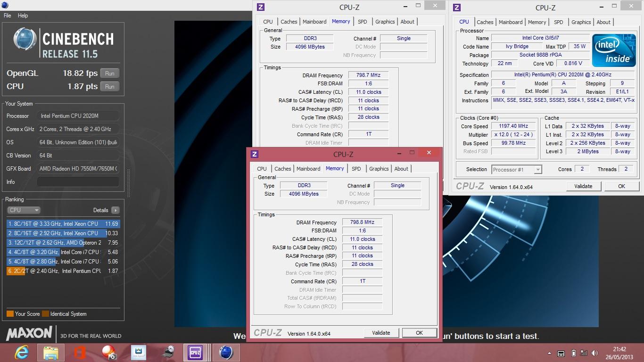Expand ranking Details arrow in Cinebench
The width and height of the screenshot is (644, 362).
pyautogui.click(x=116, y=210)
